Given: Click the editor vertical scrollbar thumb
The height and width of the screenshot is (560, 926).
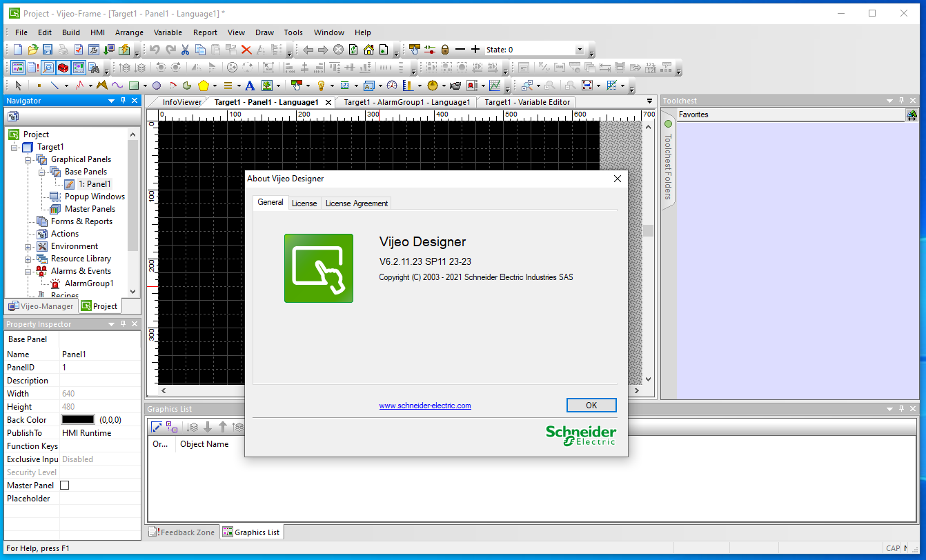Looking at the screenshot, I should click(648, 230).
